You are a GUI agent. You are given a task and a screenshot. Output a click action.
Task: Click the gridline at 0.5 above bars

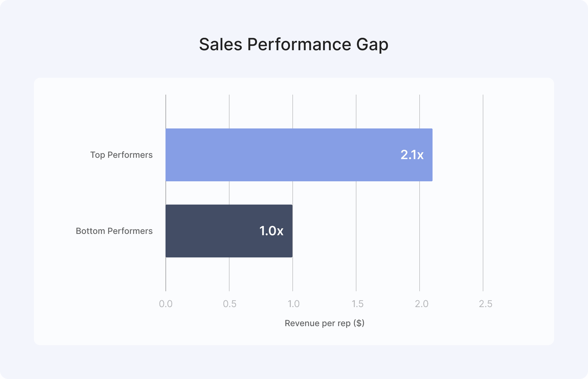coord(229,112)
